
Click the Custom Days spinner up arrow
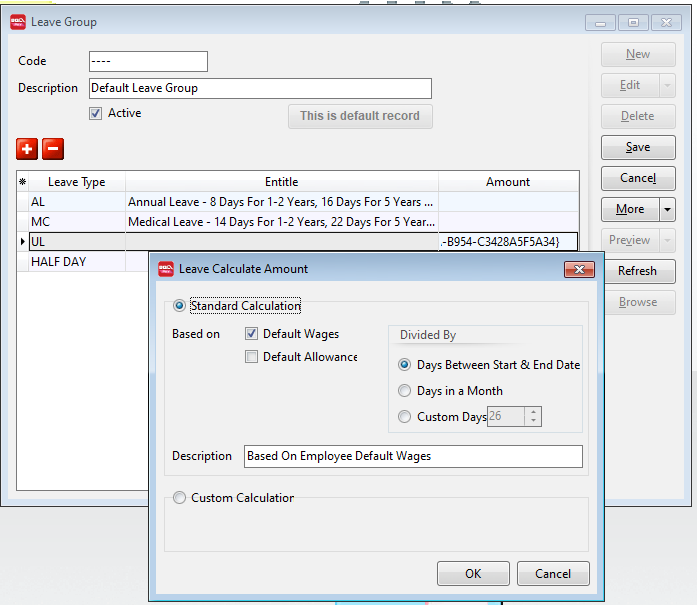click(533, 412)
